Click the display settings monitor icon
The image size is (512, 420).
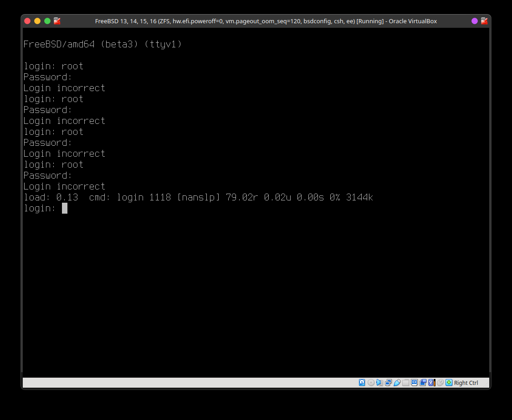coord(415,383)
